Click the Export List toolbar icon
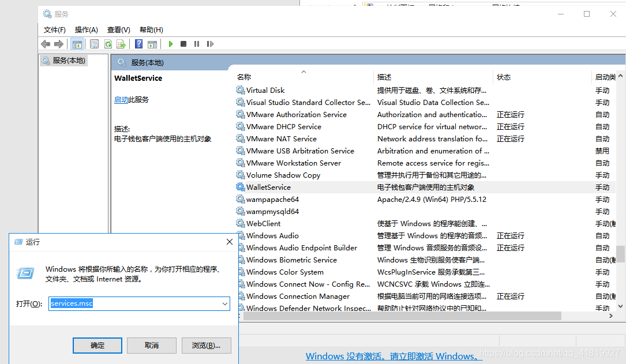The image size is (626, 364). point(121,44)
